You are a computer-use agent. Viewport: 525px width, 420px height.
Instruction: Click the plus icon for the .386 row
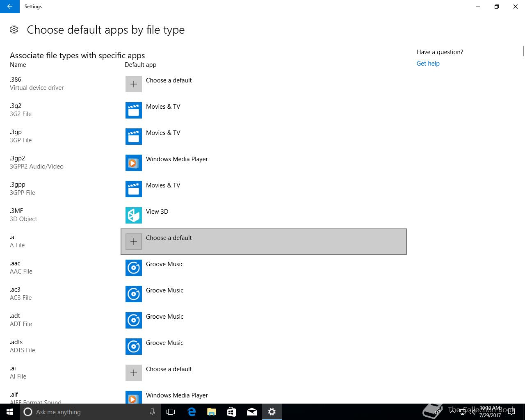(134, 84)
